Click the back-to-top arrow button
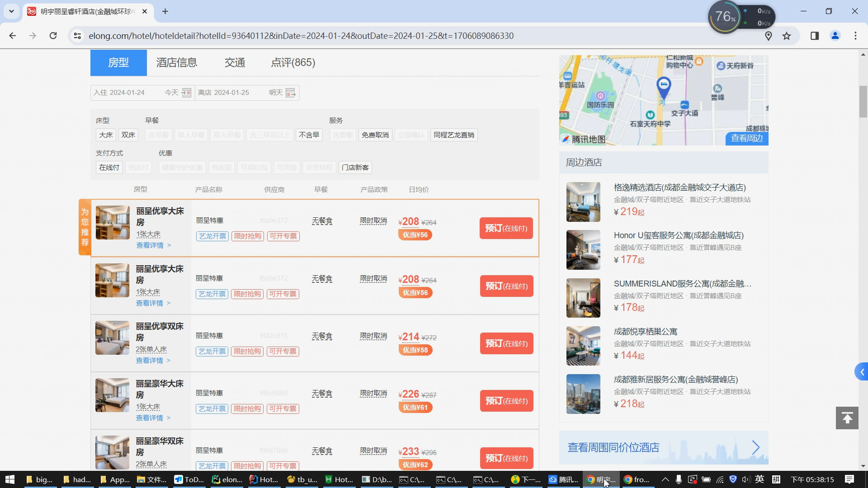The image size is (868, 488). (x=847, y=418)
